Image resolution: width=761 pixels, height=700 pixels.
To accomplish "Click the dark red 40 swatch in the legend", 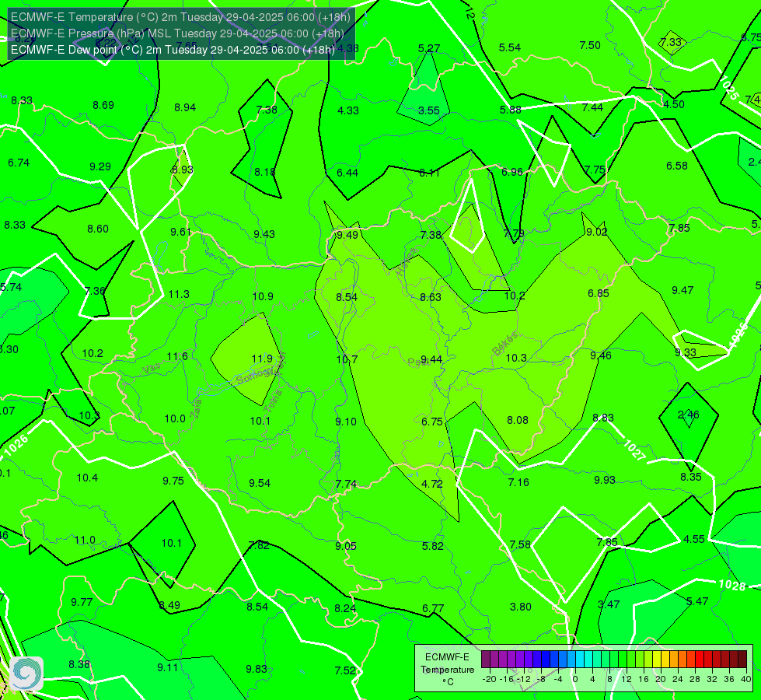I will tap(742, 660).
